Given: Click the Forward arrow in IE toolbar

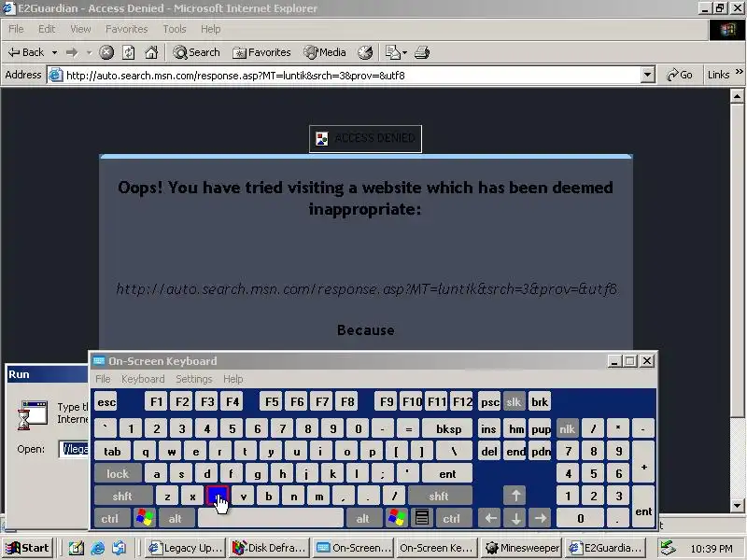Looking at the screenshot, I should [72, 52].
